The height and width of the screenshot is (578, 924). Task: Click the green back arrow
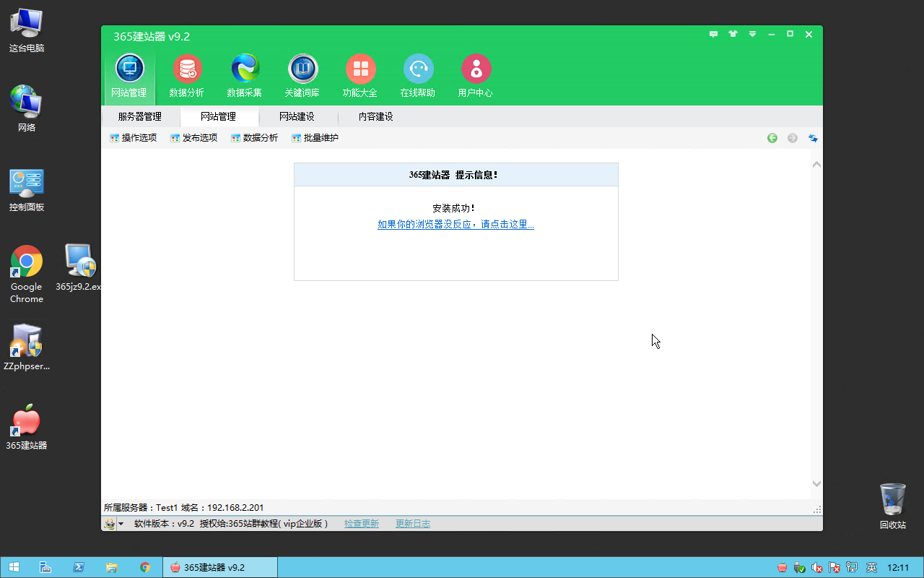coord(772,138)
